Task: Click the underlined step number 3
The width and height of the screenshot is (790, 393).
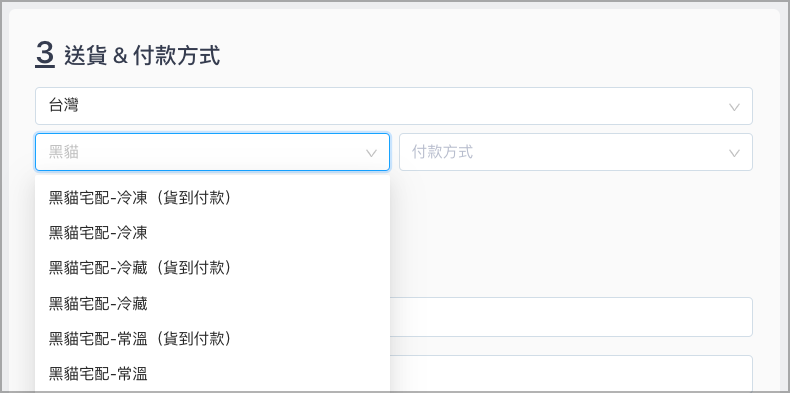Action: 45,54
